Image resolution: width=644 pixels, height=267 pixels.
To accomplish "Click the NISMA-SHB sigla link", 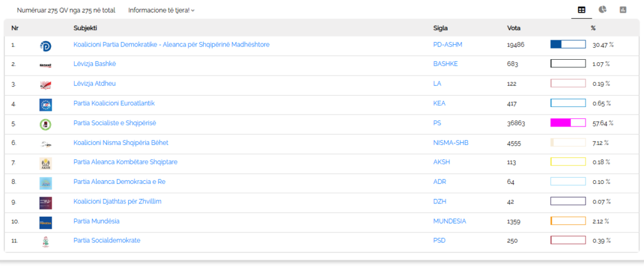I will (x=451, y=143).
